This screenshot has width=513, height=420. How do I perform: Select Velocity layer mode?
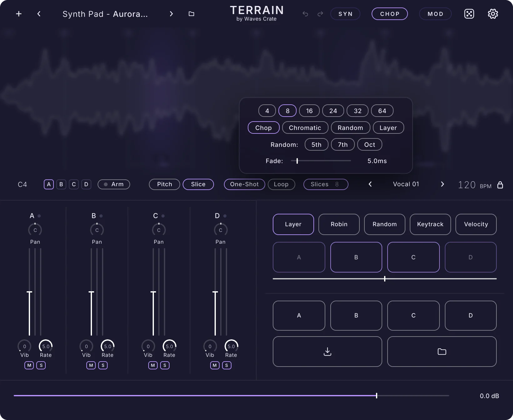[476, 224]
